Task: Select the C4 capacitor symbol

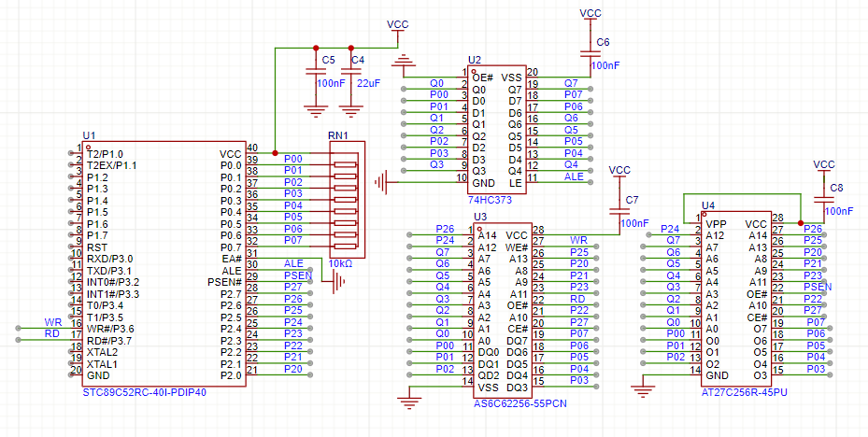Action: pyautogui.click(x=349, y=71)
